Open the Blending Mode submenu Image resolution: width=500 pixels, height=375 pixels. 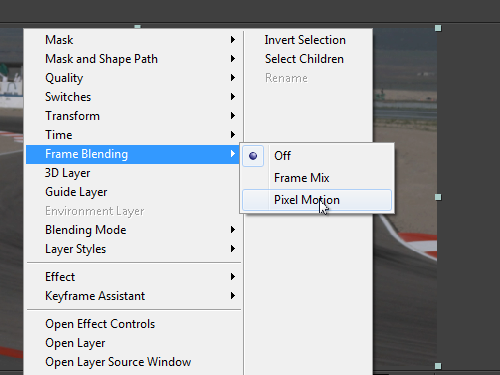click(x=133, y=230)
